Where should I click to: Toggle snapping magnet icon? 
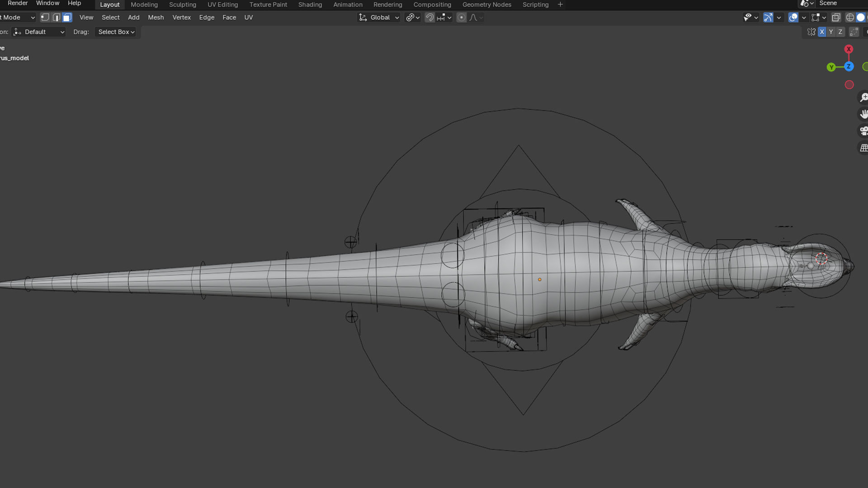point(429,18)
